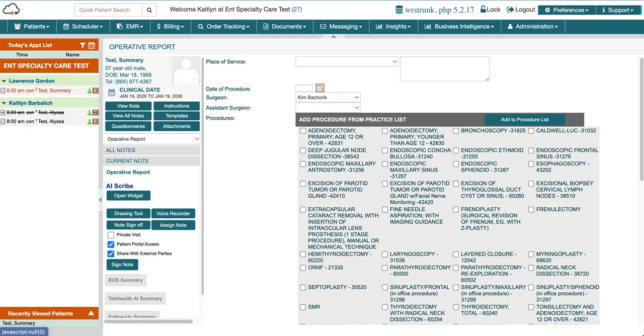Open the AI Scribe widget
Screen dimensions: 644x336
(x=128, y=196)
